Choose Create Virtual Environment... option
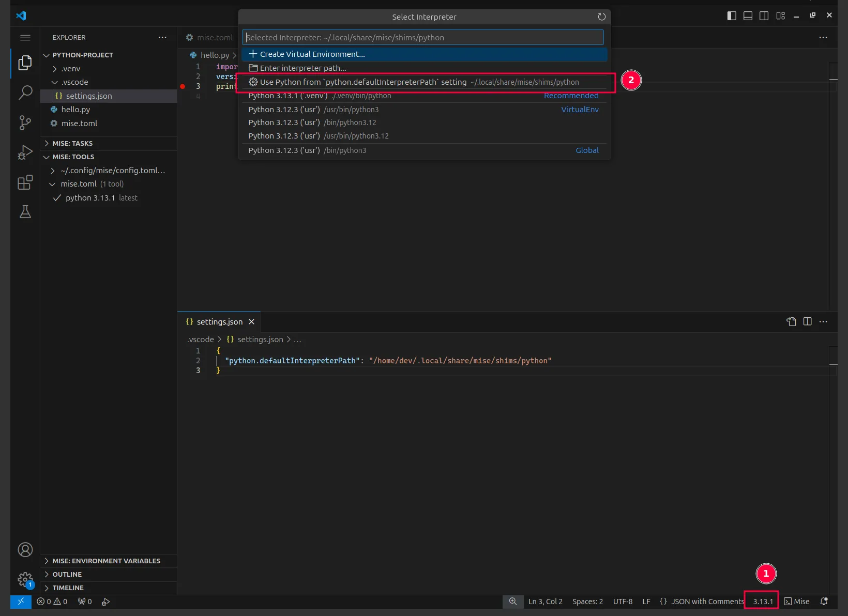This screenshot has width=848, height=616. [424, 54]
